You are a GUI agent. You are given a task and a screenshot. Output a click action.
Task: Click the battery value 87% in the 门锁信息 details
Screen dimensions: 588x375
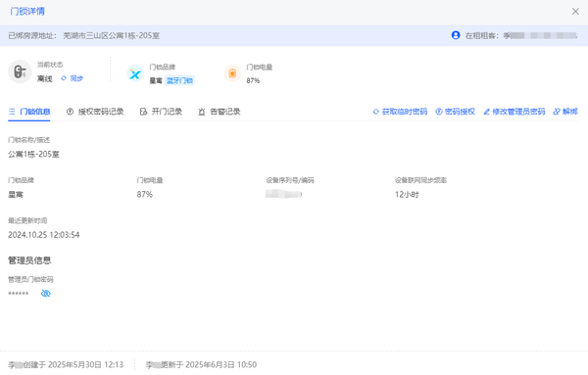coord(145,195)
